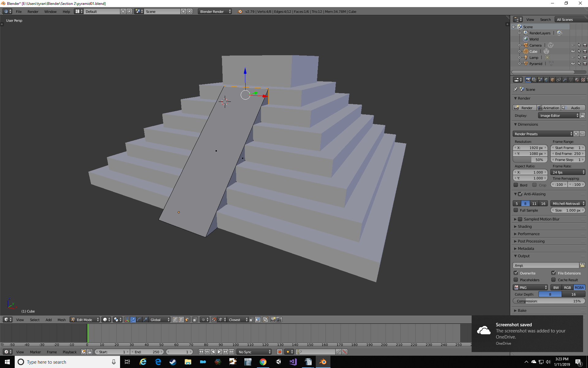
Task: Open the Select menu in viewport header
Action: [35, 320]
